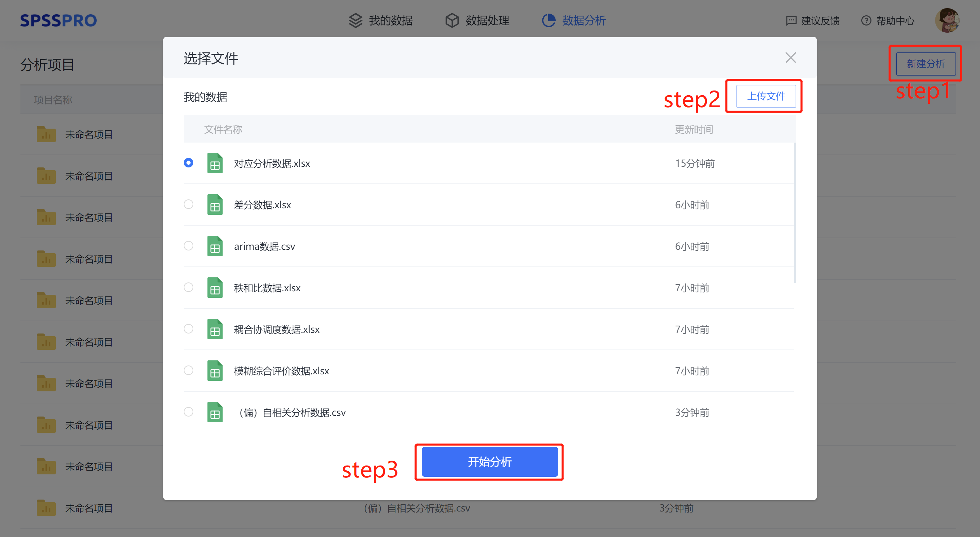The image size is (980, 537).
Task: Open 建议反馈 feedback link
Action: [x=813, y=20]
